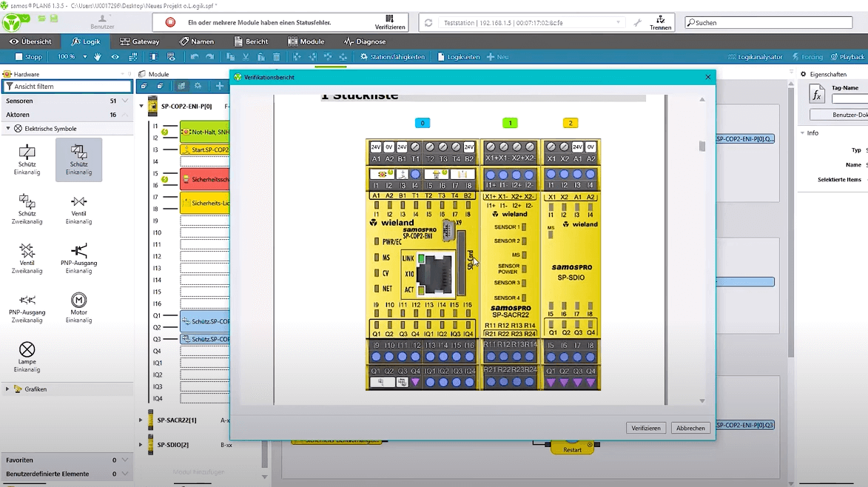Image resolution: width=868 pixels, height=487 pixels.
Task: Click the Ansicht filtern input field
Action: click(x=67, y=87)
